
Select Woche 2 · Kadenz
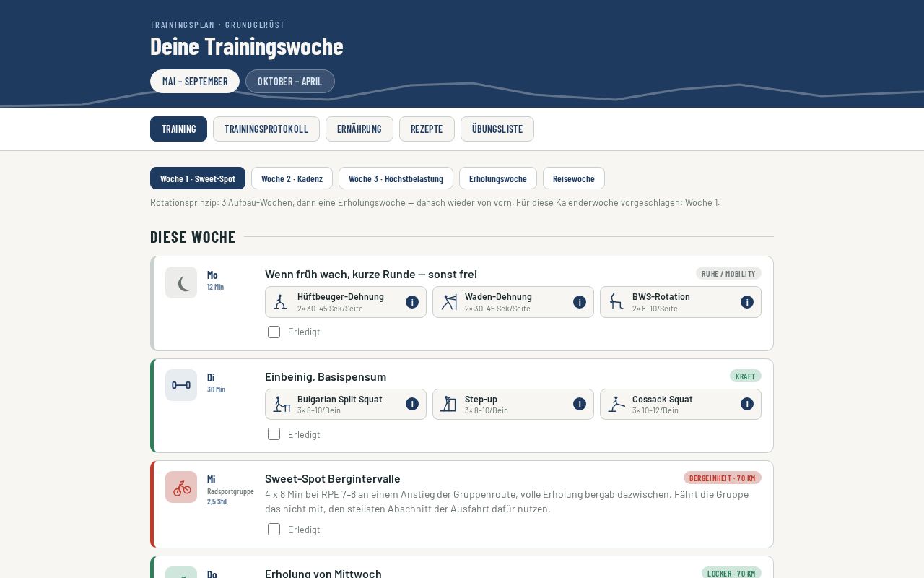click(292, 178)
